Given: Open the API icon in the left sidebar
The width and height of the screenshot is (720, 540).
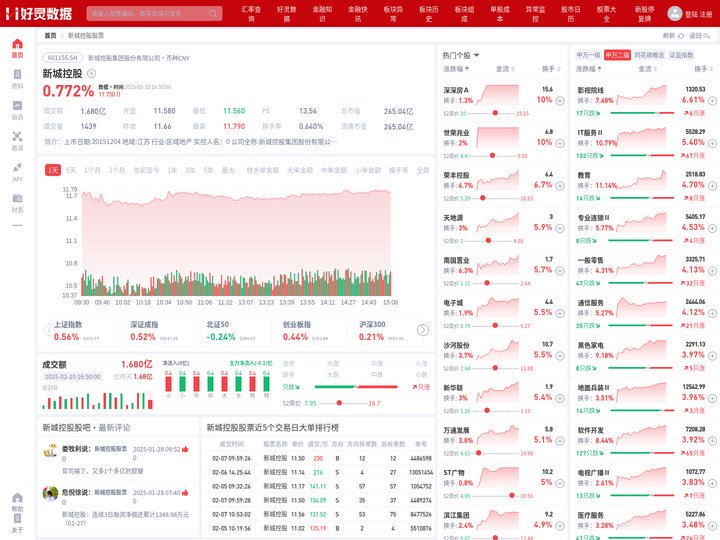Looking at the screenshot, I should (x=17, y=167).
